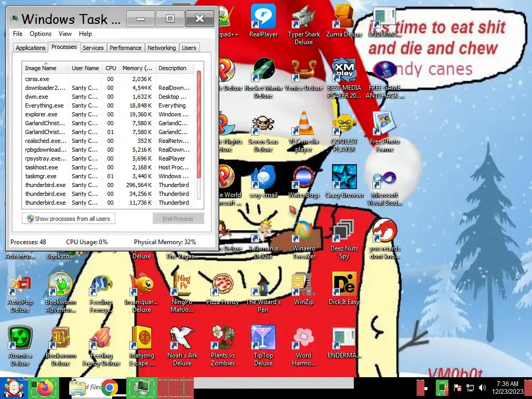
Task: Switch to the Networking tab
Action: [x=162, y=48]
